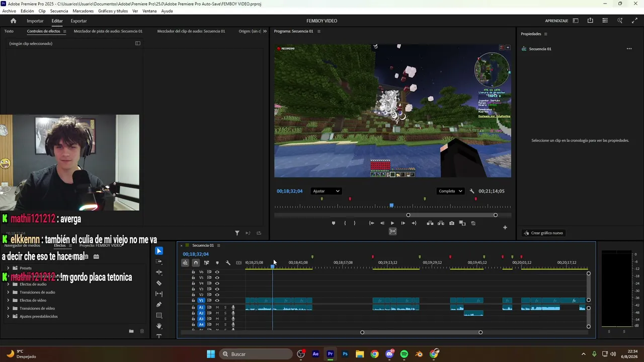Click the Lift button in Program monitor
Viewport: 644px width, 362px height.
(430, 223)
